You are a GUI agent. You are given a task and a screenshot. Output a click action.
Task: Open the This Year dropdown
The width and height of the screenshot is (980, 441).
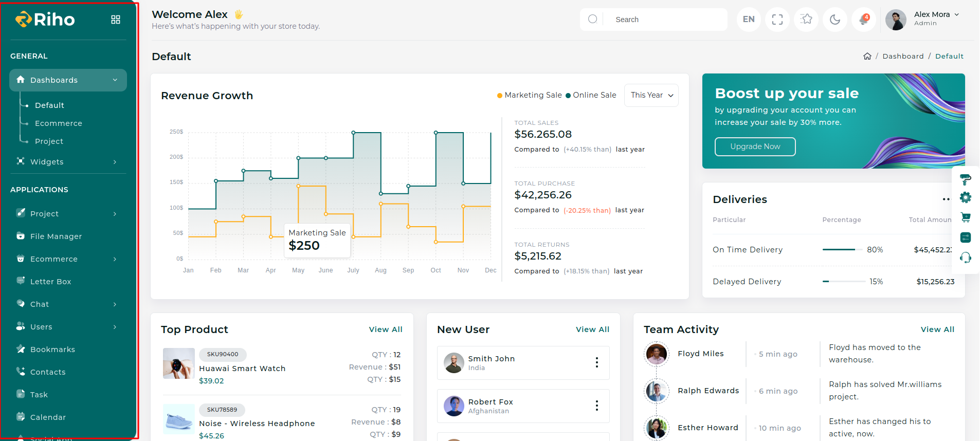pyautogui.click(x=651, y=95)
